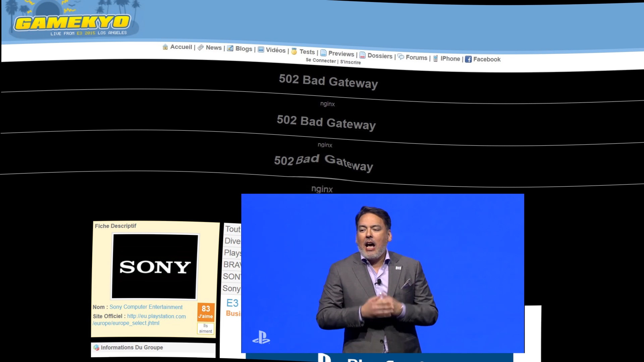Select the BRAV entry in the list

coord(232,265)
